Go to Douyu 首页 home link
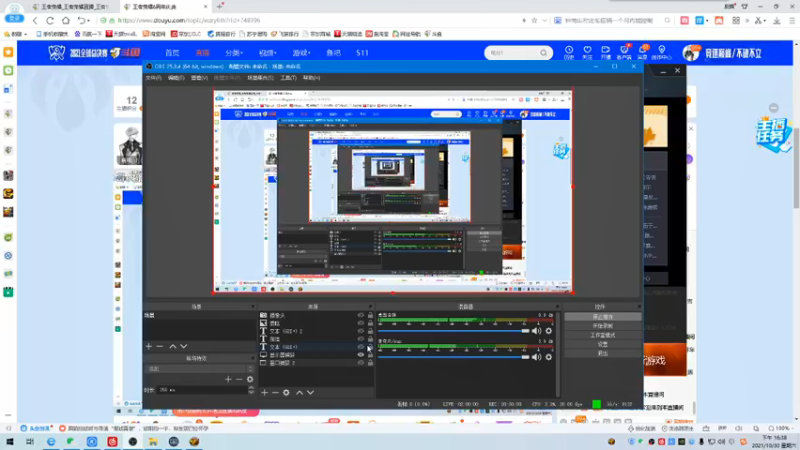 pyautogui.click(x=172, y=53)
